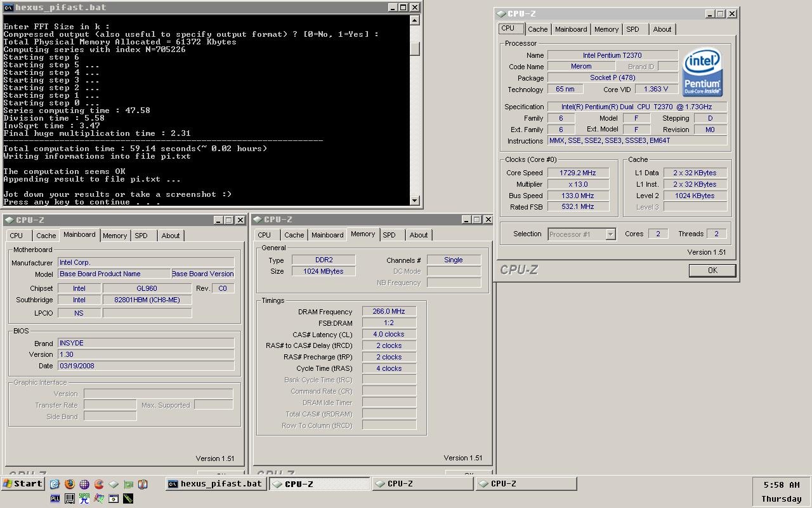Open the Mainboard tab in the Memory CPU-Z window
Screen dimensions: 812x508
327,235
